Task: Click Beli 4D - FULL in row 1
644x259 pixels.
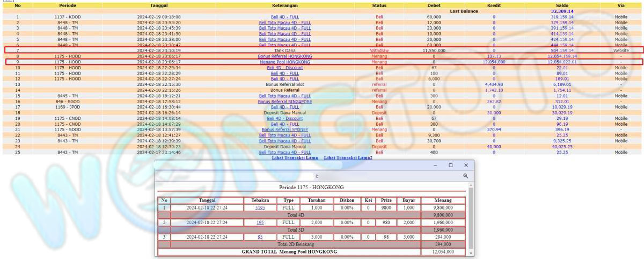Action: (x=284, y=17)
